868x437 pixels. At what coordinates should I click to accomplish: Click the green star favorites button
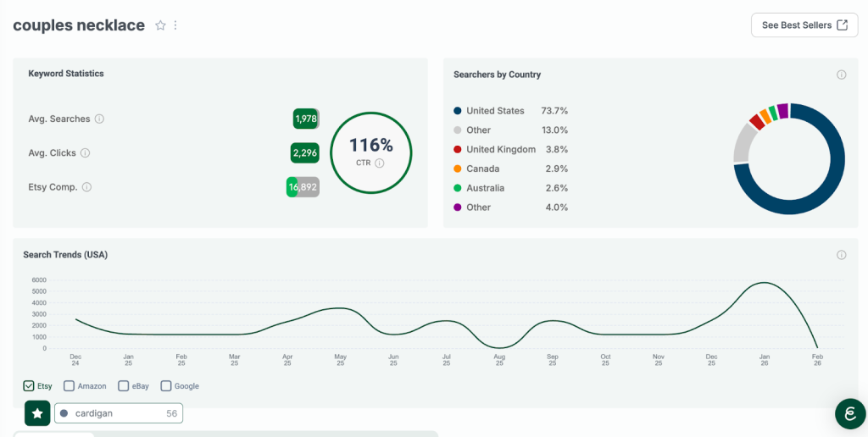(x=37, y=413)
